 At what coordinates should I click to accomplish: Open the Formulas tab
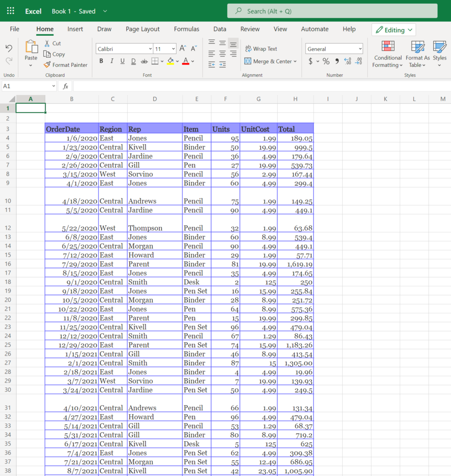pyautogui.click(x=187, y=29)
